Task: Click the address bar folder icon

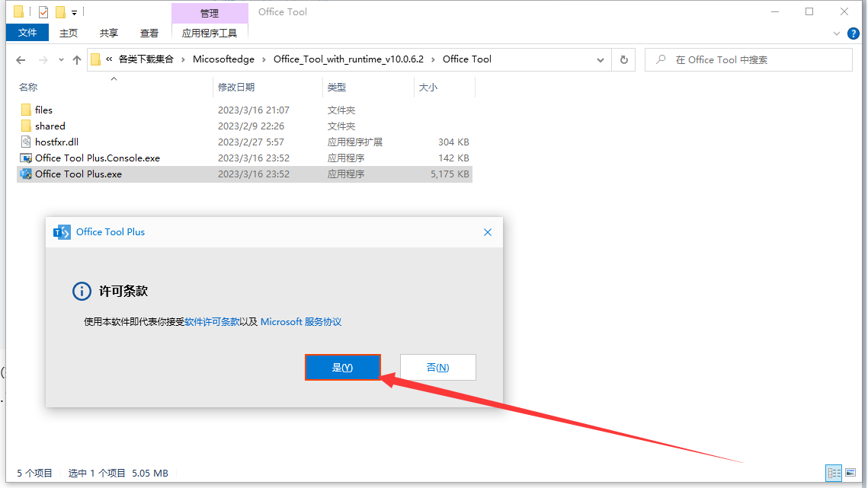Action: (x=96, y=59)
